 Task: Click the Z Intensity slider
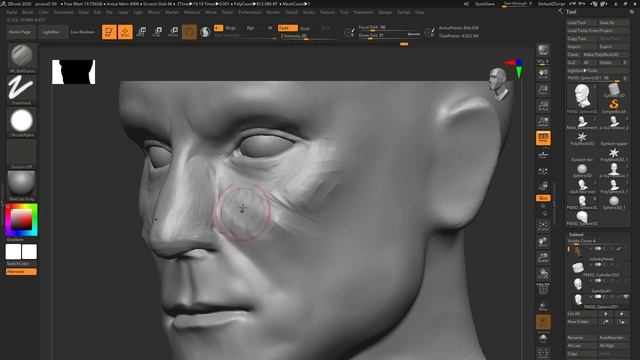pyautogui.click(x=309, y=36)
